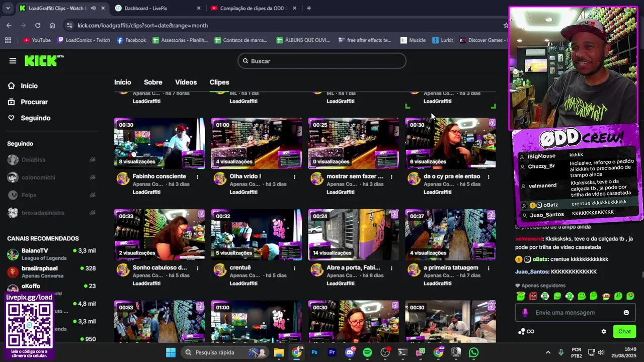Open Photoshop from taskbar

point(314,352)
